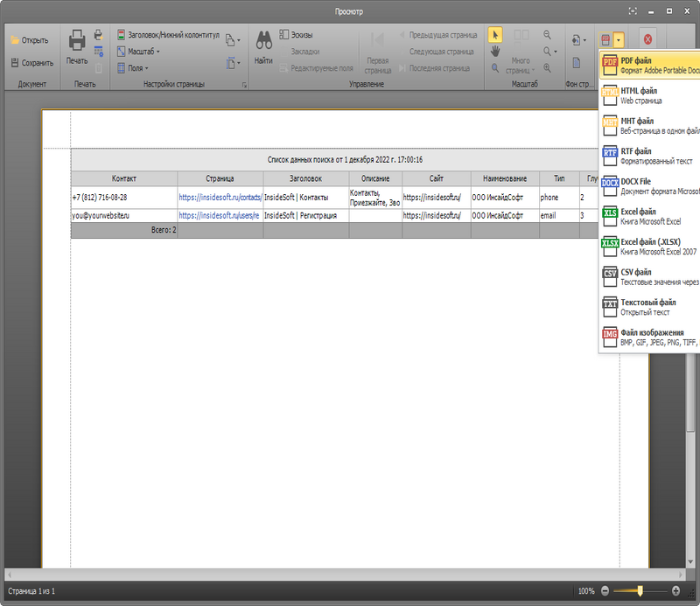Viewport: 700px width, 606px height.
Task: Choose CSV файл from export menu
Action: coord(650,277)
